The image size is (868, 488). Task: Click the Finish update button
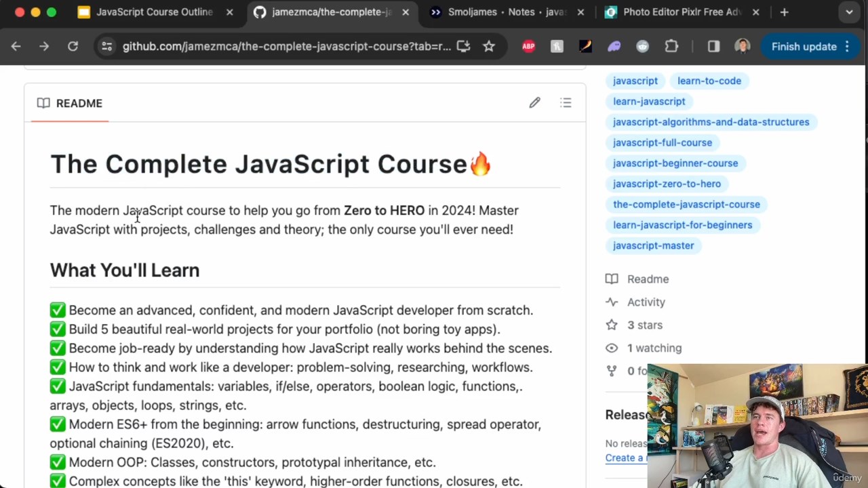[804, 46]
